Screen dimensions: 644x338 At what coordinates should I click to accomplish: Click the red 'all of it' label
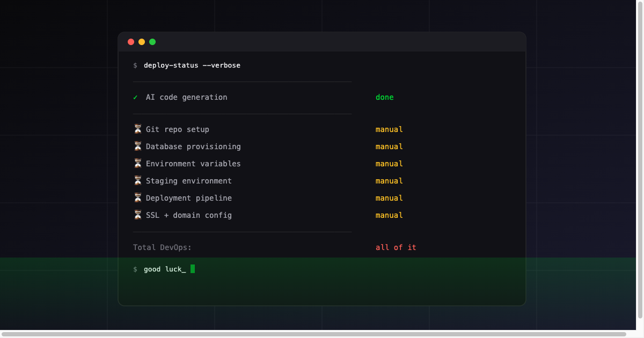tap(396, 247)
